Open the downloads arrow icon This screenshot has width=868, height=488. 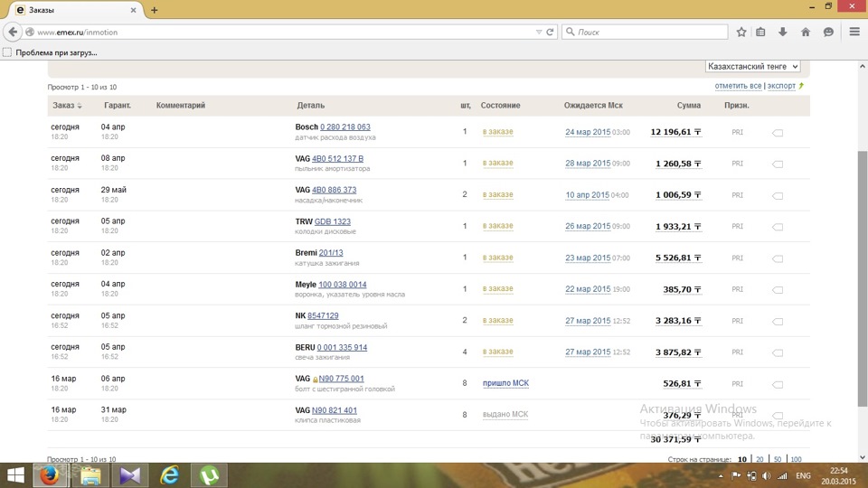pos(783,33)
